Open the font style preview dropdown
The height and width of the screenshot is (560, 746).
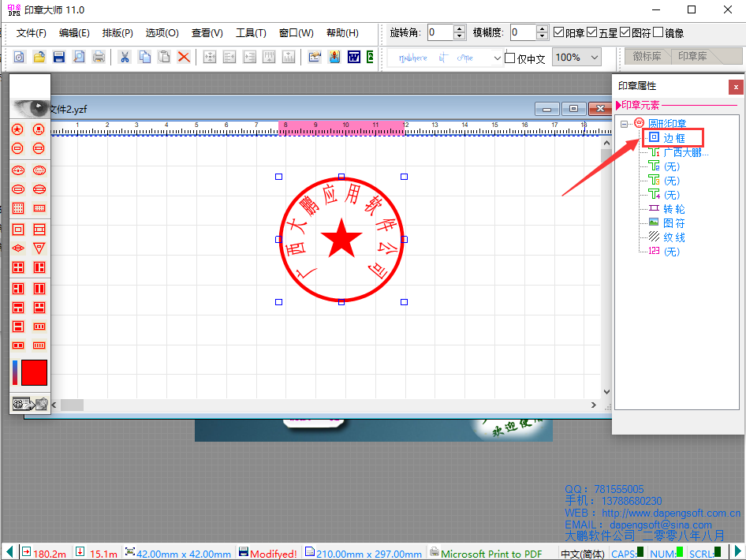[x=497, y=58]
